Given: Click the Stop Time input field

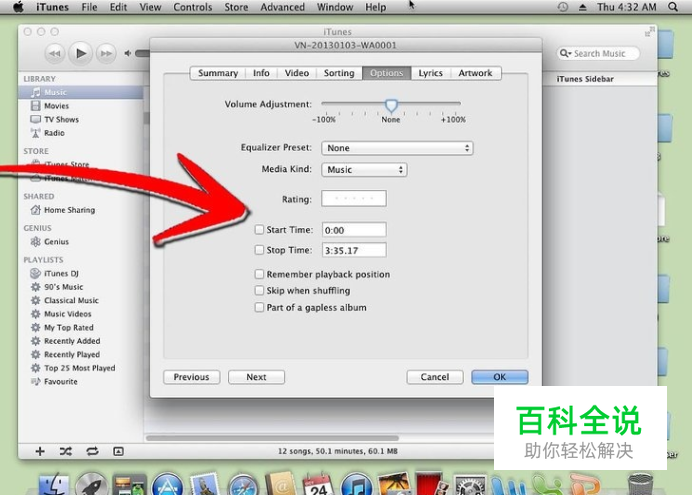Looking at the screenshot, I should [354, 250].
